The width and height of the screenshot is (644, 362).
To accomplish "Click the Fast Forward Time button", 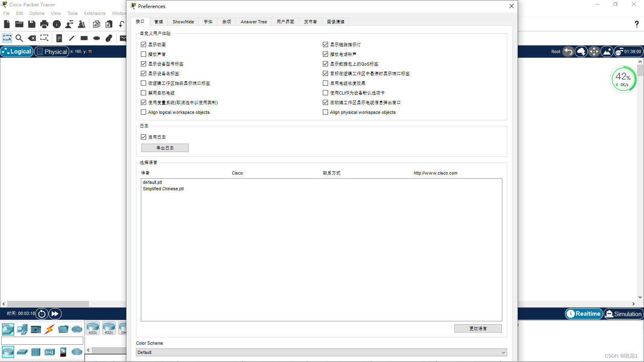I will click(x=55, y=313).
